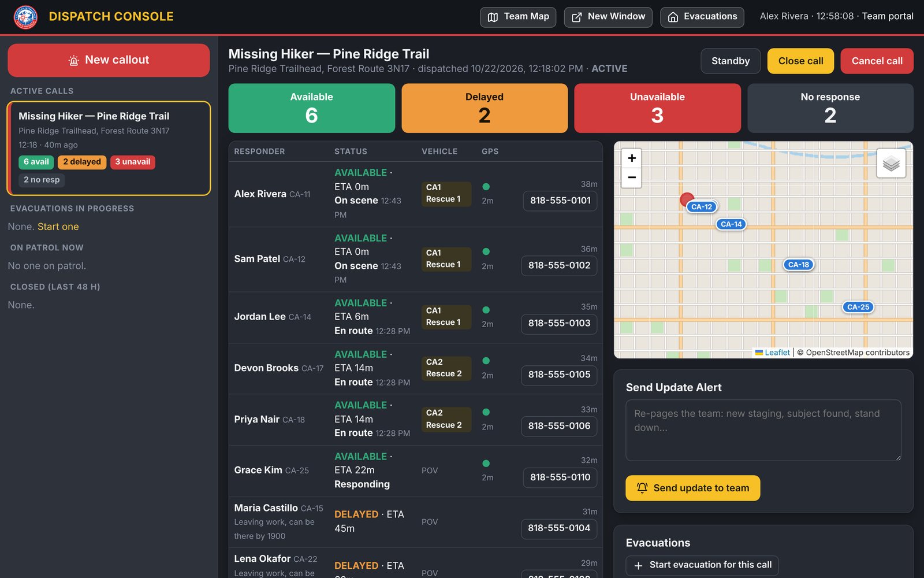Click Send update to team
The width and height of the screenshot is (924, 578).
pyautogui.click(x=693, y=488)
